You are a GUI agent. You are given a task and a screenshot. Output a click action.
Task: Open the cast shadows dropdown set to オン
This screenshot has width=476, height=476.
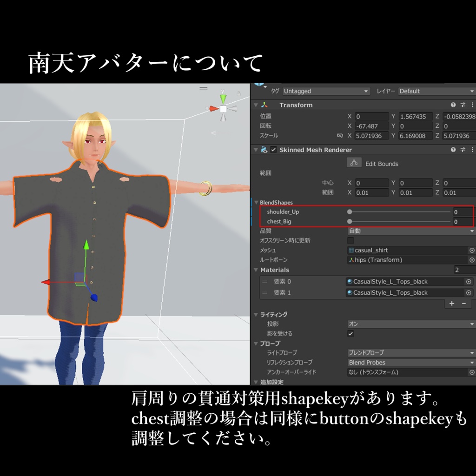click(x=411, y=324)
